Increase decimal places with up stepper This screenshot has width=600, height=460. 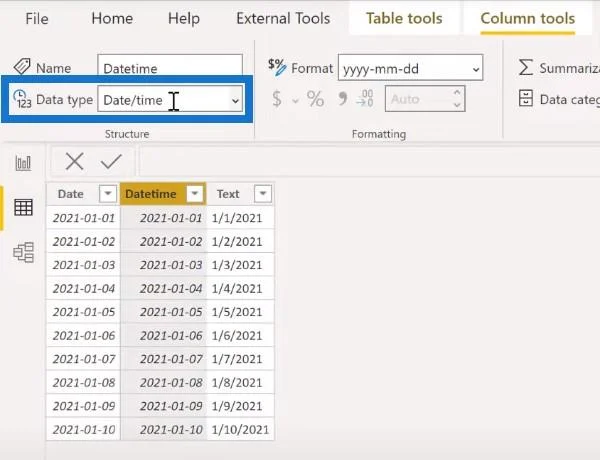[x=457, y=93]
